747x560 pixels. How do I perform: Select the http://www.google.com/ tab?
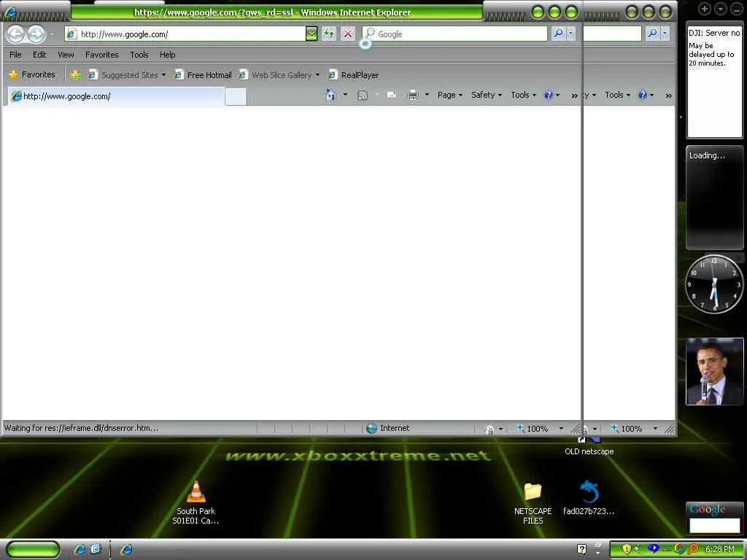point(116,96)
